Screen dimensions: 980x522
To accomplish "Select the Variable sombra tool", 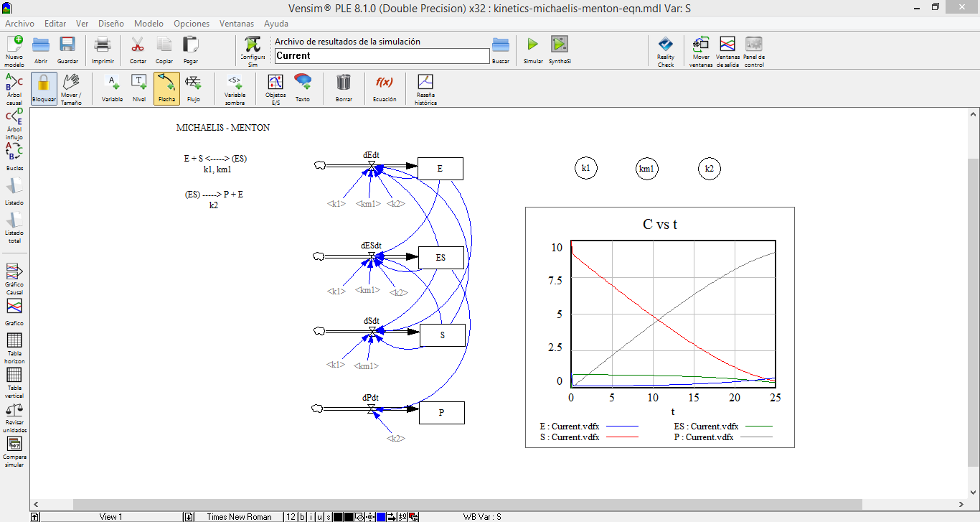I will (235, 88).
